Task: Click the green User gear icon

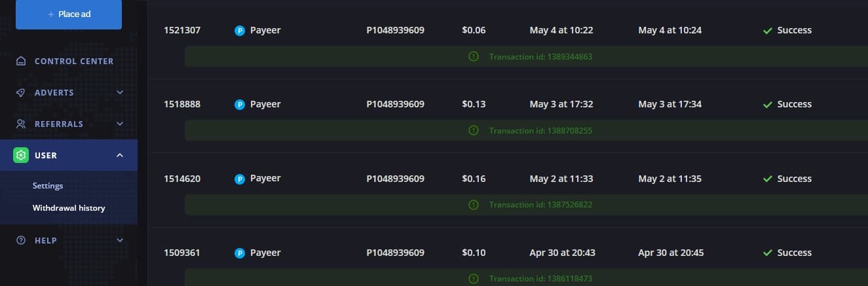Action: 21,155
